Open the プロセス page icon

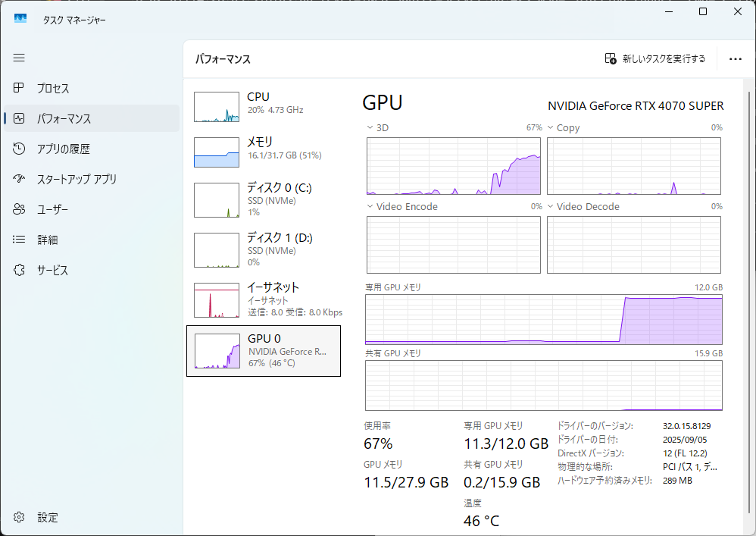(20, 88)
